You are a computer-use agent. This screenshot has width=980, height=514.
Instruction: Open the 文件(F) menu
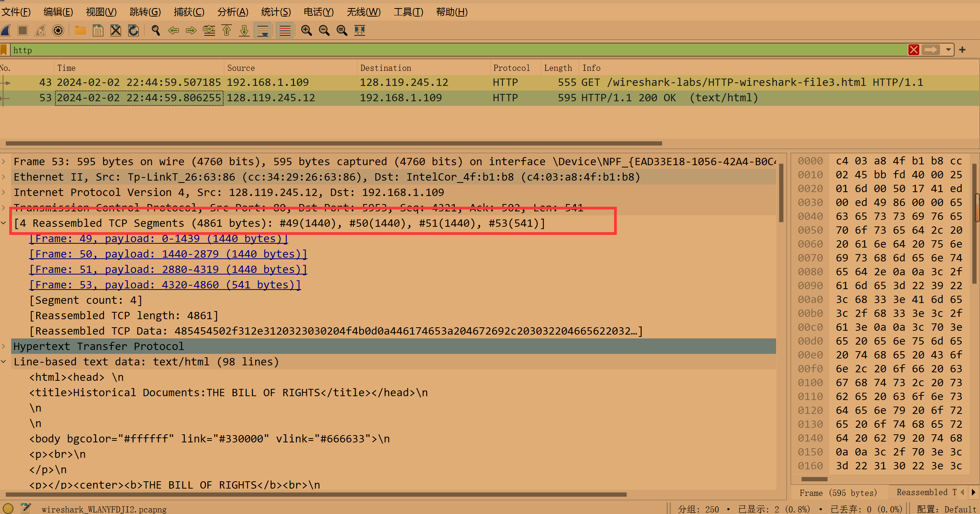pos(16,12)
